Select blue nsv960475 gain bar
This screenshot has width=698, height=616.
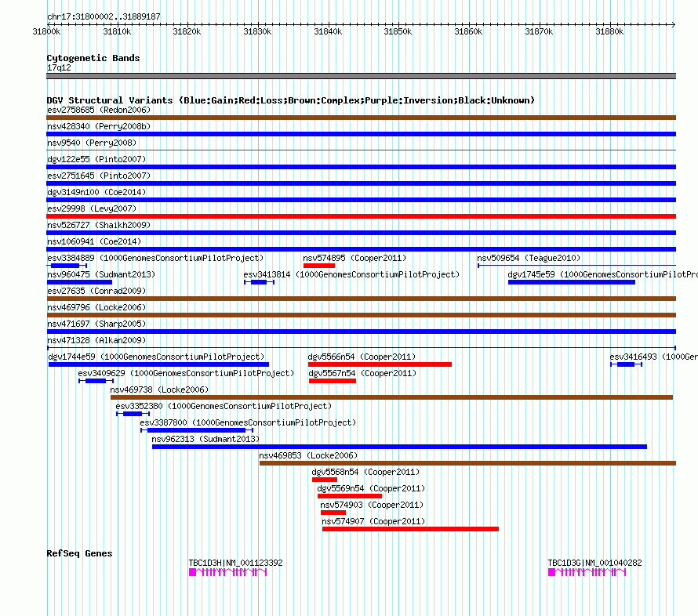point(79,282)
